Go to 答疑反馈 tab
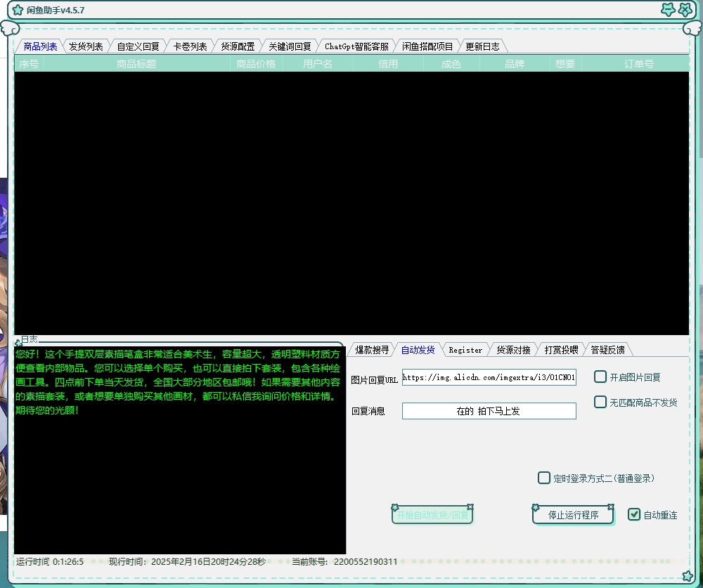Screen dimensions: 703x588 pyautogui.click(x=607, y=350)
